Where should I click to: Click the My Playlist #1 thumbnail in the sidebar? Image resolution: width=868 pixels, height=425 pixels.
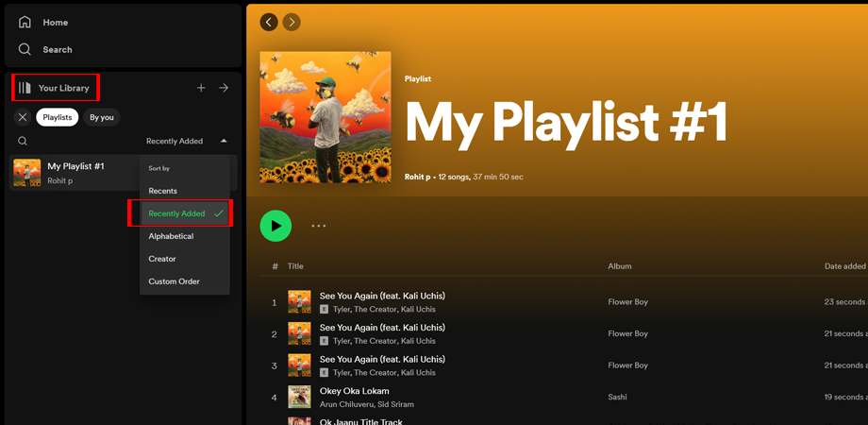[27, 173]
